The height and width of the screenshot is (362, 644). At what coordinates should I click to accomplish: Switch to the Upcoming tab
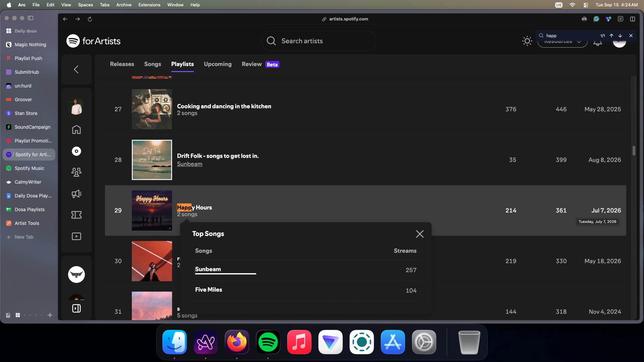tap(218, 64)
